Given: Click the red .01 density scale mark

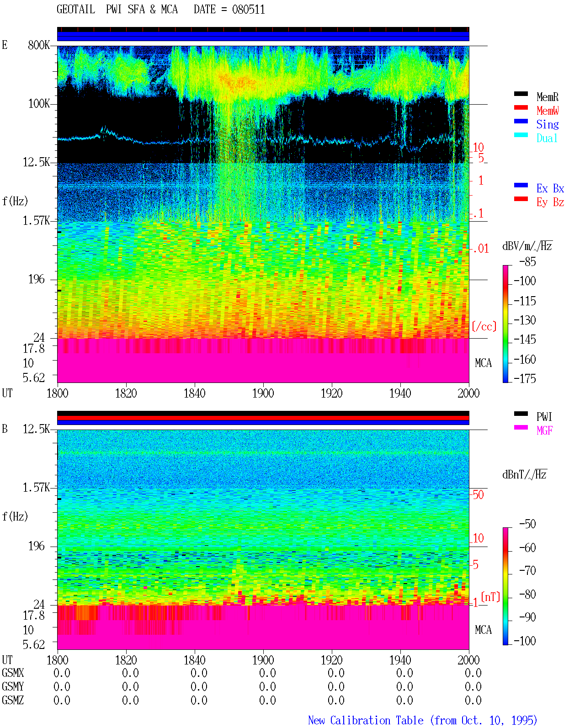Looking at the screenshot, I should point(480,249).
